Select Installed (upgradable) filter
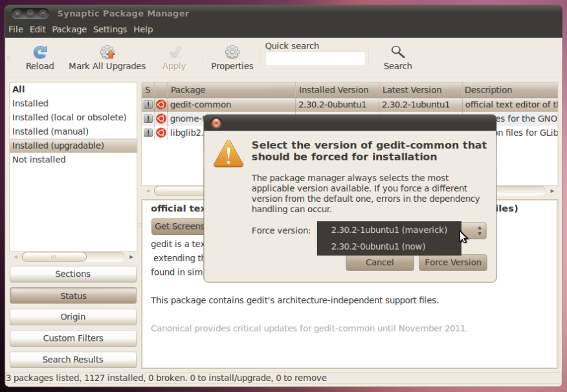Image resolution: width=567 pixels, height=392 pixels. coord(73,146)
